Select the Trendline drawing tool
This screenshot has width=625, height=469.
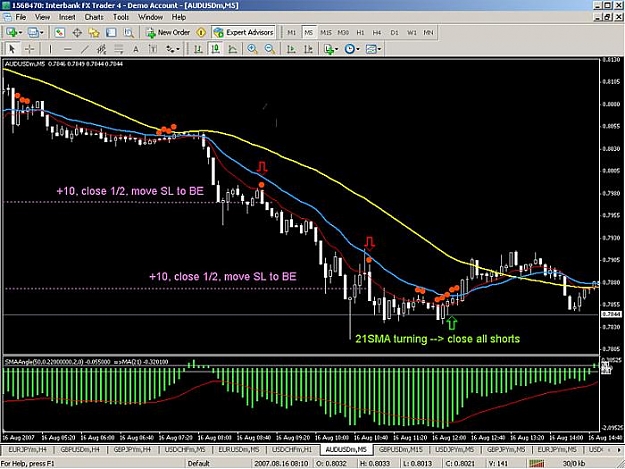click(85, 49)
